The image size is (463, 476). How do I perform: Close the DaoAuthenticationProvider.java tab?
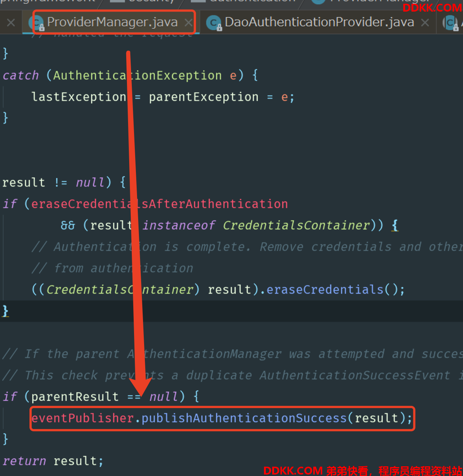[x=425, y=23]
